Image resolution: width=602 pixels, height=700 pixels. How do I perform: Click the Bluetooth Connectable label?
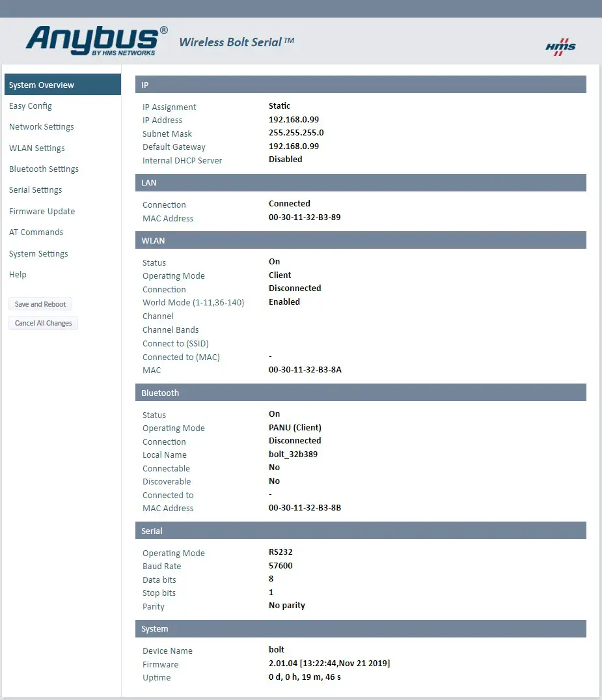(x=166, y=468)
